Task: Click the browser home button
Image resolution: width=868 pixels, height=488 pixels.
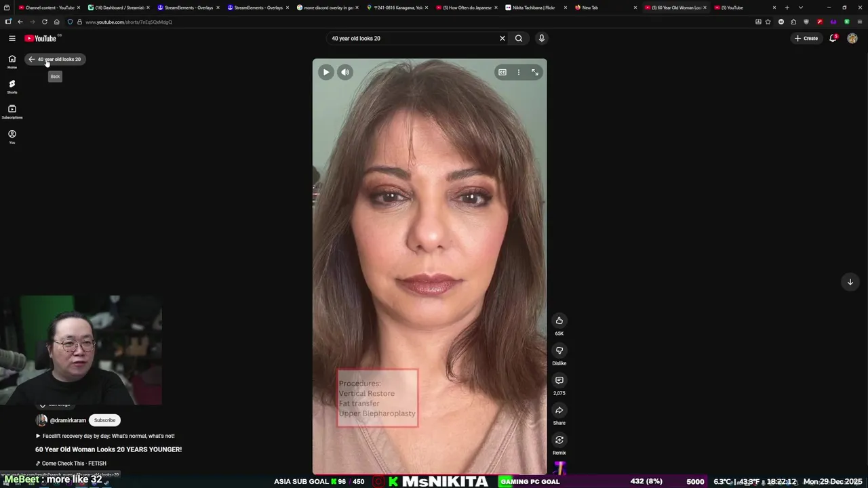Action: 57,22
